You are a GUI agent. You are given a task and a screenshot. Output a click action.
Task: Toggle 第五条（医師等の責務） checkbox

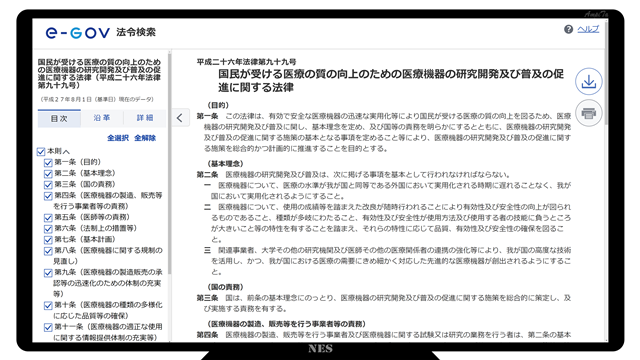pos(48,218)
